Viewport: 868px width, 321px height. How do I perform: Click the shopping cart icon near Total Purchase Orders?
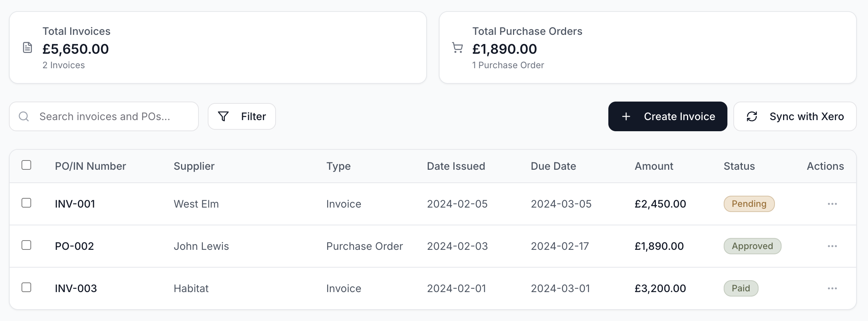click(x=457, y=47)
